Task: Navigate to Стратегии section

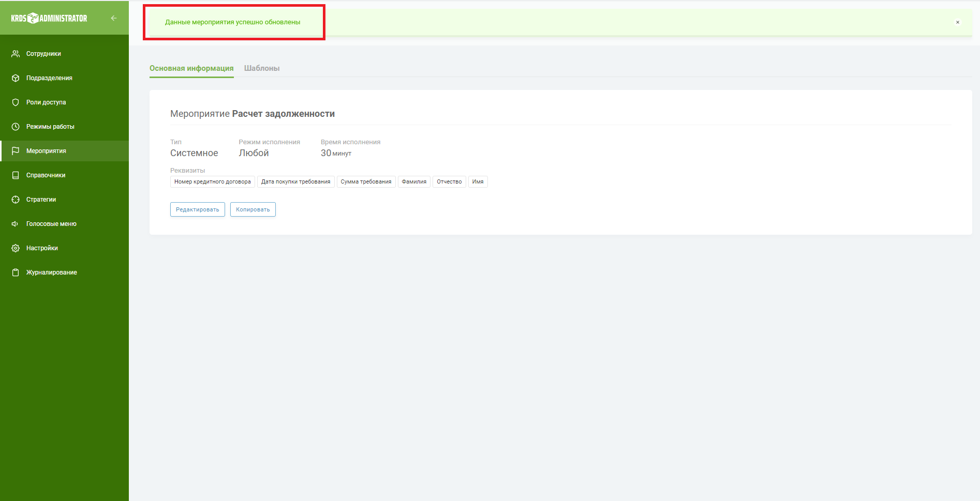Action: pyautogui.click(x=64, y=200)
